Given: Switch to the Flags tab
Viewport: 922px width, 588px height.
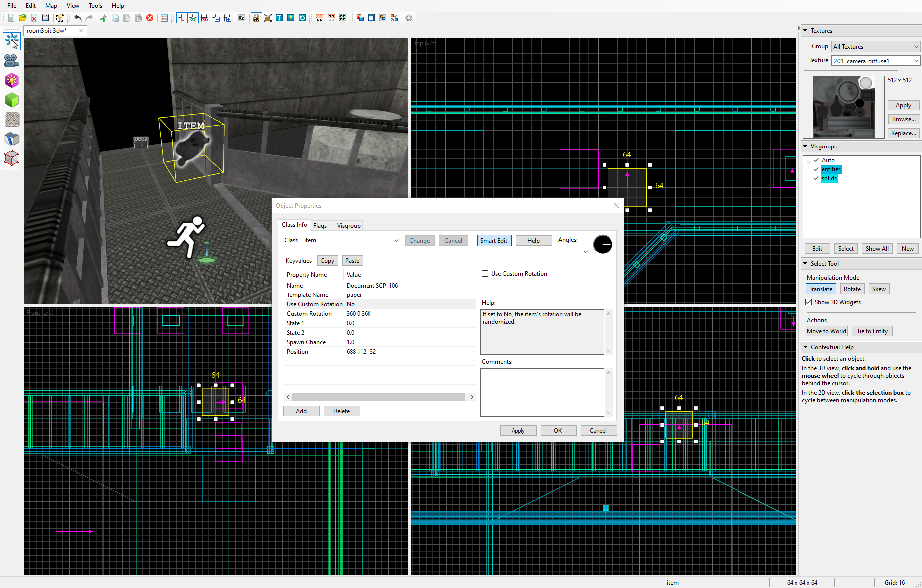Looking at the screenshot, I should coord(320,226).
